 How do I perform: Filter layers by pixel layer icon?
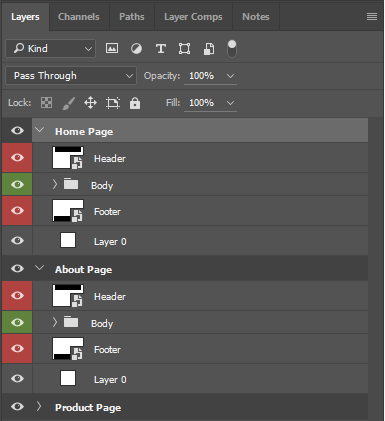point(112,49)
